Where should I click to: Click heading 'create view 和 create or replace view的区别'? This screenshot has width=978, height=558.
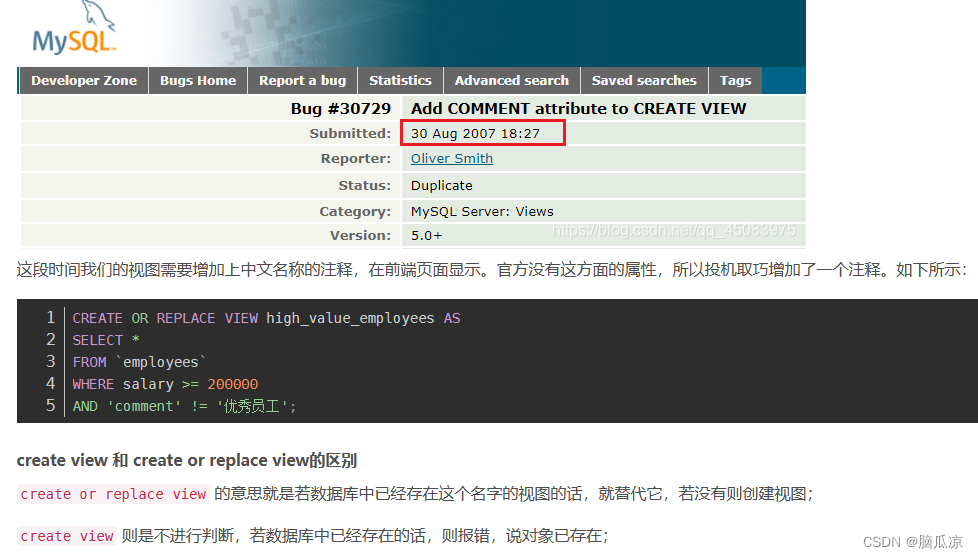tap(186, 460)
